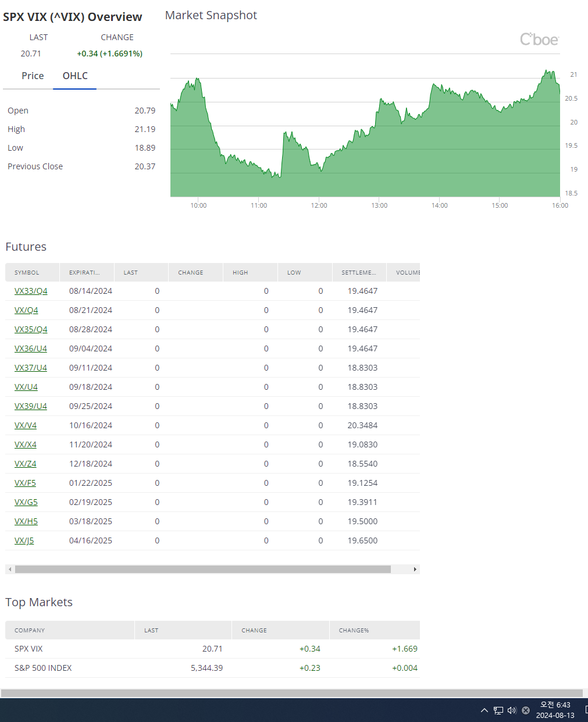Open the network status tray icon
588x722 pixels.
click(498, 710)
